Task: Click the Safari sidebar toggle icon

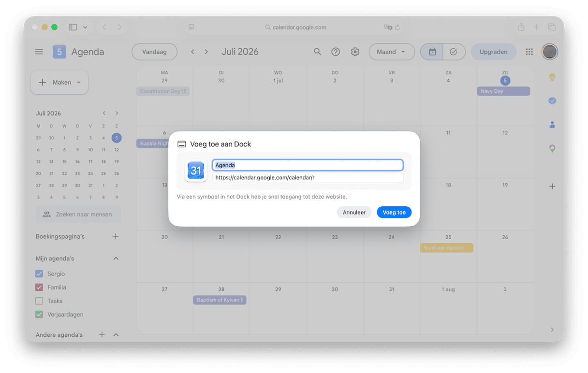Action: (x=73, y=28)
